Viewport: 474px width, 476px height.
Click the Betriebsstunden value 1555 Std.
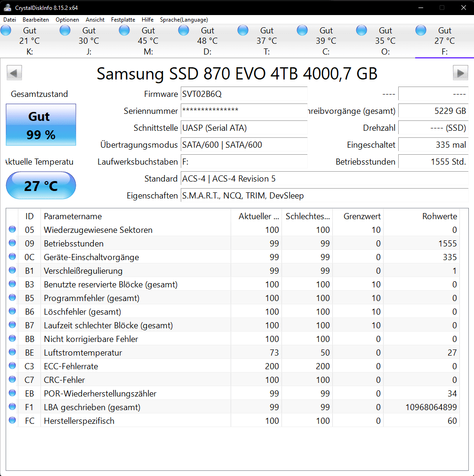434,162
